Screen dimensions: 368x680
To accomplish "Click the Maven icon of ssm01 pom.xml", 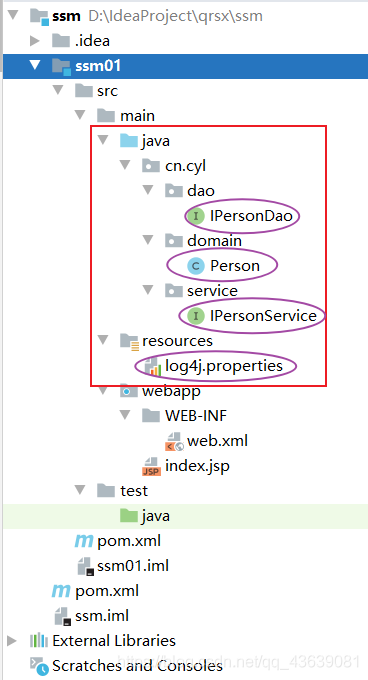I will click(84, 541).
